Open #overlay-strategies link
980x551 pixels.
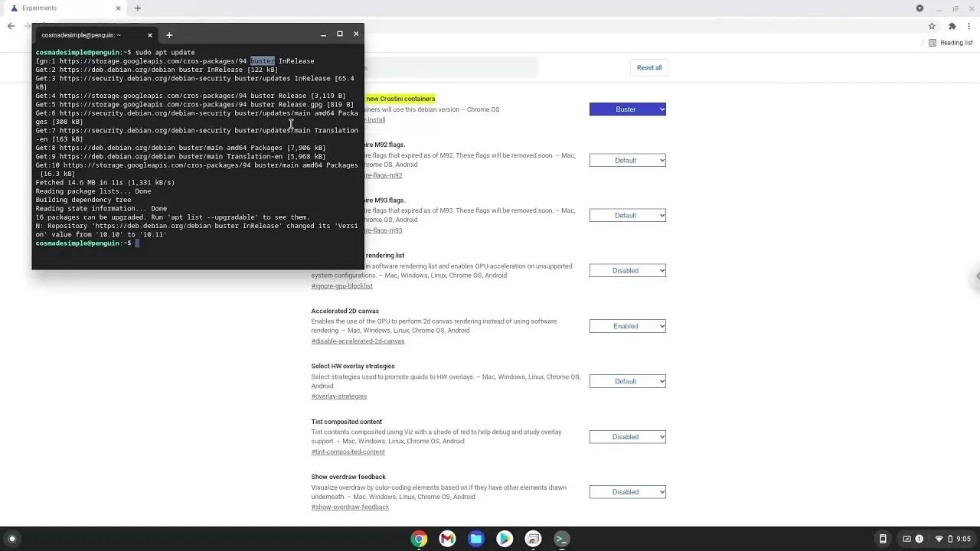click(x=339, y=396)
